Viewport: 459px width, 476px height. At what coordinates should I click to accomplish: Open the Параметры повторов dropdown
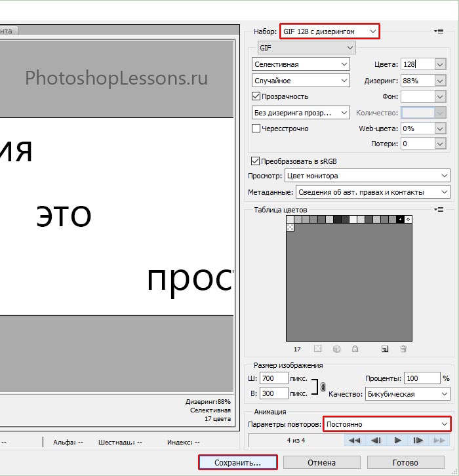click(387, 424)
